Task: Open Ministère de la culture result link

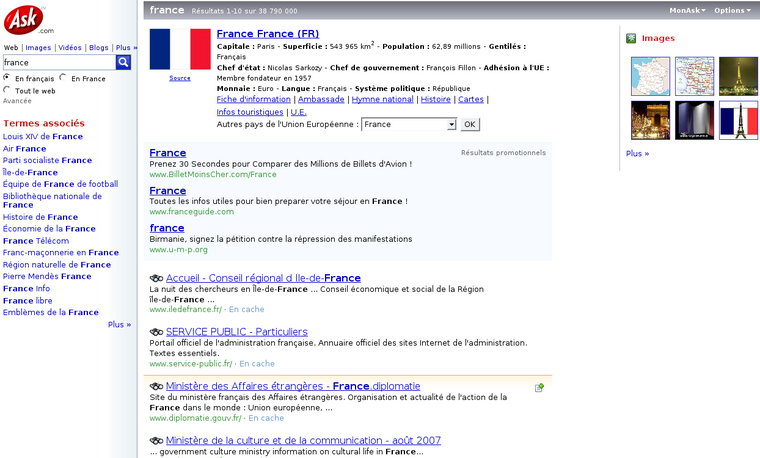Action: (x=303, y=441)
